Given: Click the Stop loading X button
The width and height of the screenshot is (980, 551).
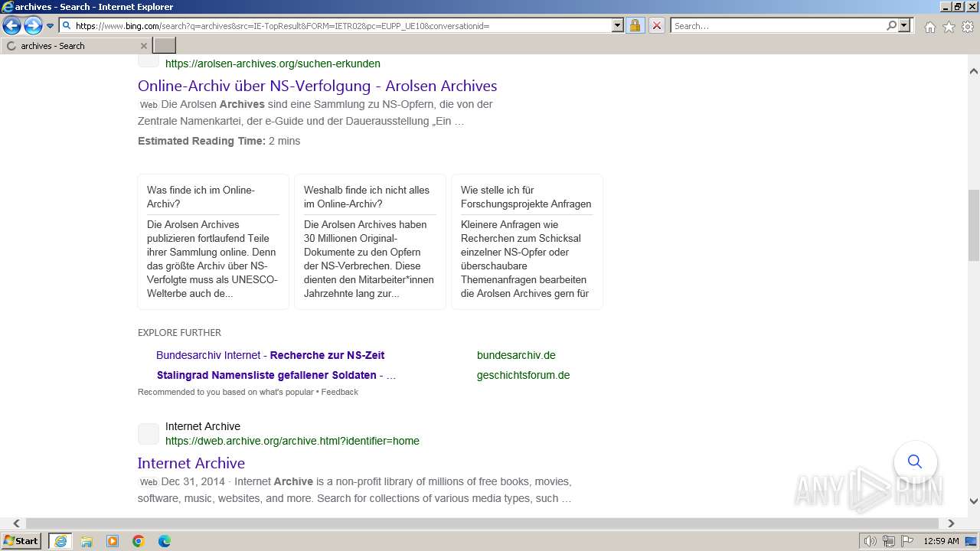Looking at the screenshot, I should (657, 26).
